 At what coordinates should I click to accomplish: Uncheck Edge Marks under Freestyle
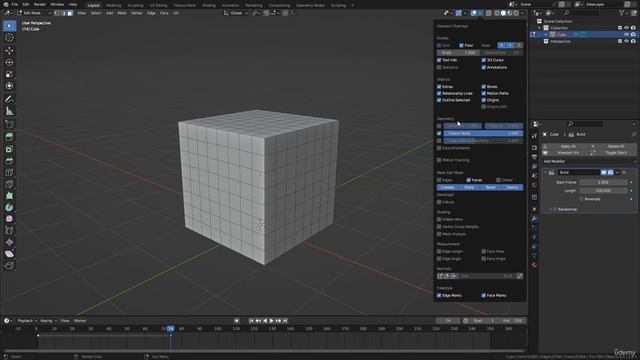[x=439, y=296]
